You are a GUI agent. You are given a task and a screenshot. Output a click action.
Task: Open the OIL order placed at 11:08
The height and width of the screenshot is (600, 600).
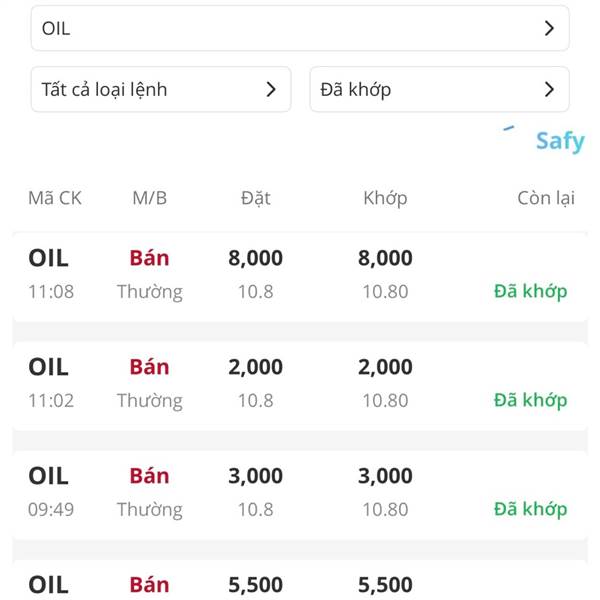[x=300, y=275]
